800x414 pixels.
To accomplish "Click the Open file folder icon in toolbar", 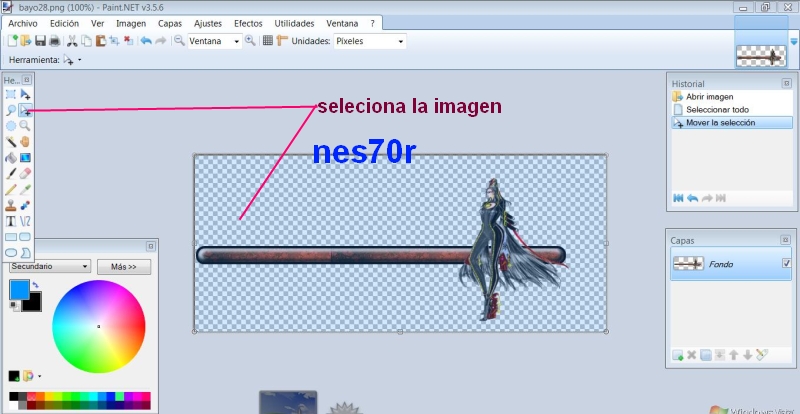I will (x=26, y=41).
